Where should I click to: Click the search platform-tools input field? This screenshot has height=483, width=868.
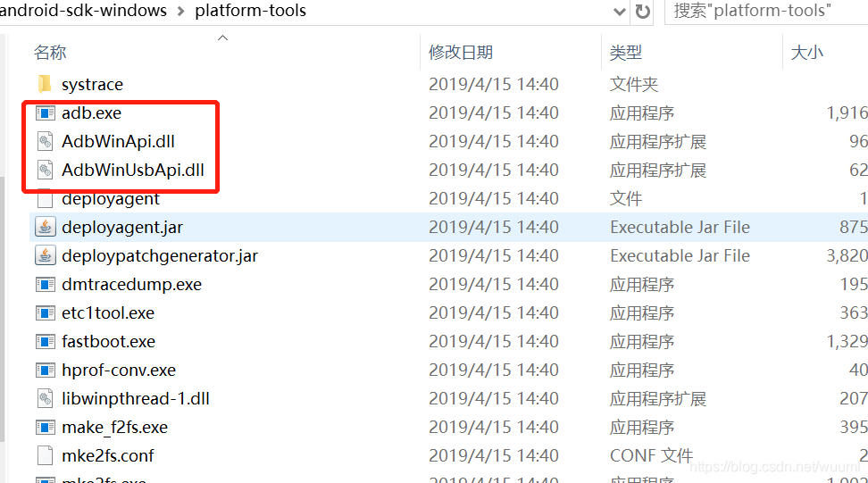[x=766, y=11]
